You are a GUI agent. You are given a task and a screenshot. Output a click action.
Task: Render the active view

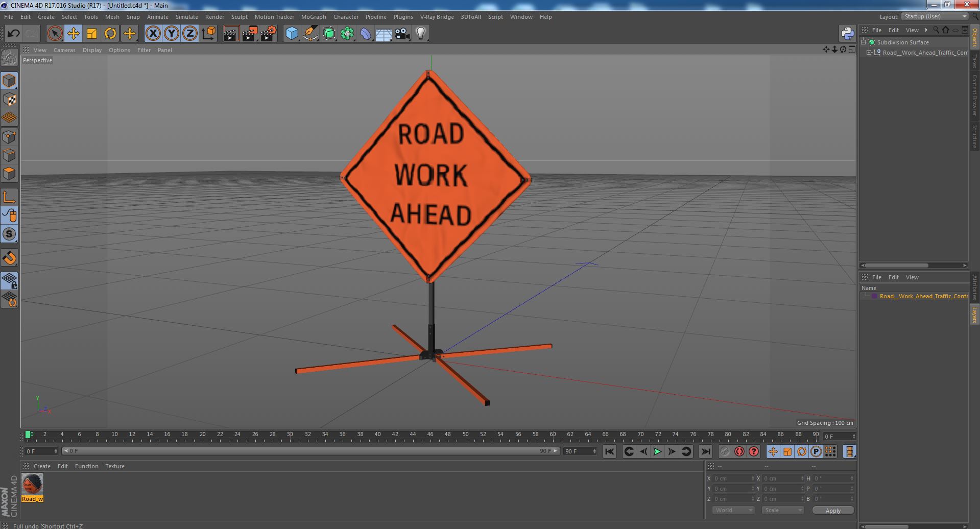pos(231,34)
